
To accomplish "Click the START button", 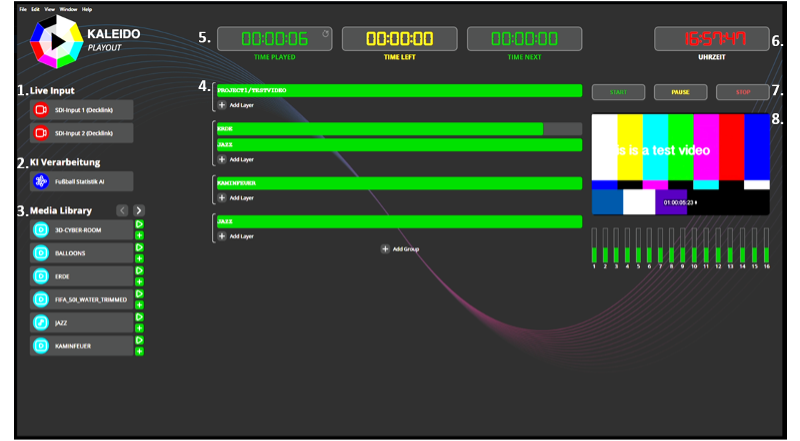I will [618, 92].
